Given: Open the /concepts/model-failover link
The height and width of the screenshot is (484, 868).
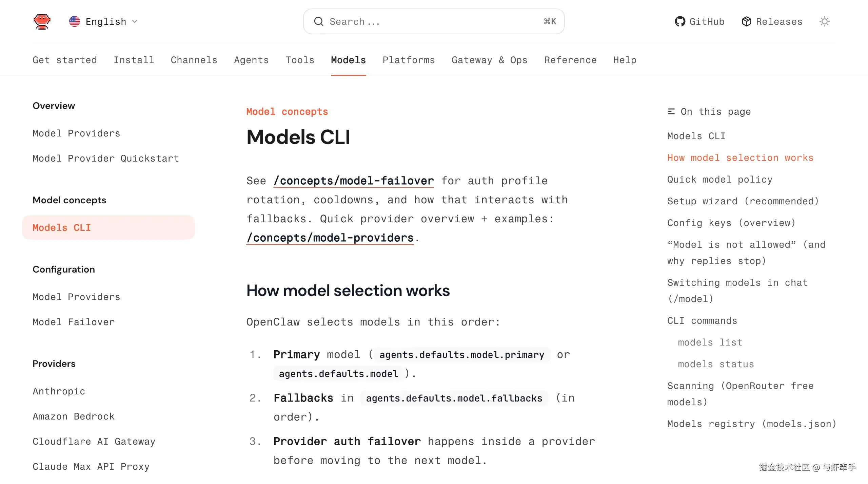Looking at the screenshot, I should [354, 181].
